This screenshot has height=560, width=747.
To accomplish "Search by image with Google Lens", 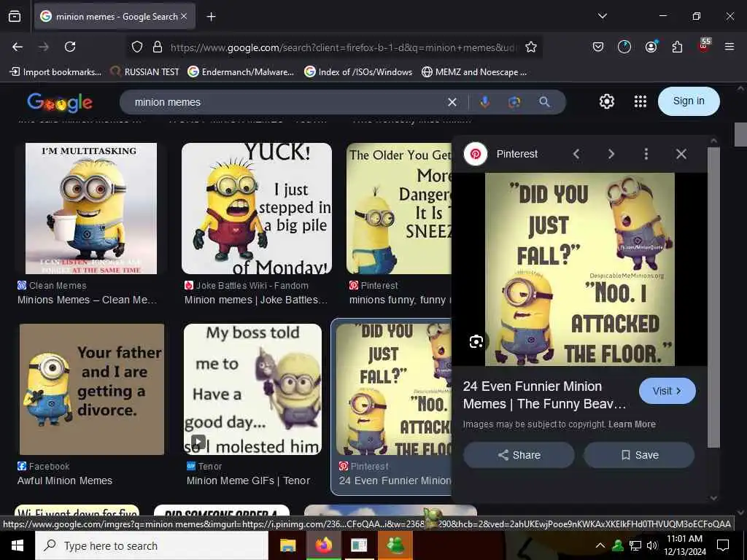I will tap(514, 102).
